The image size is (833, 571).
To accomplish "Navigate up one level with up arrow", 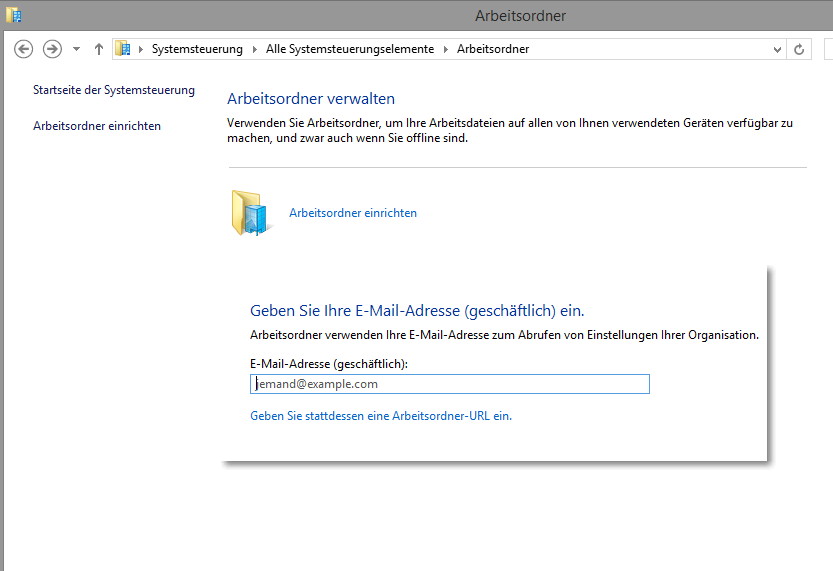I will 99,49.
